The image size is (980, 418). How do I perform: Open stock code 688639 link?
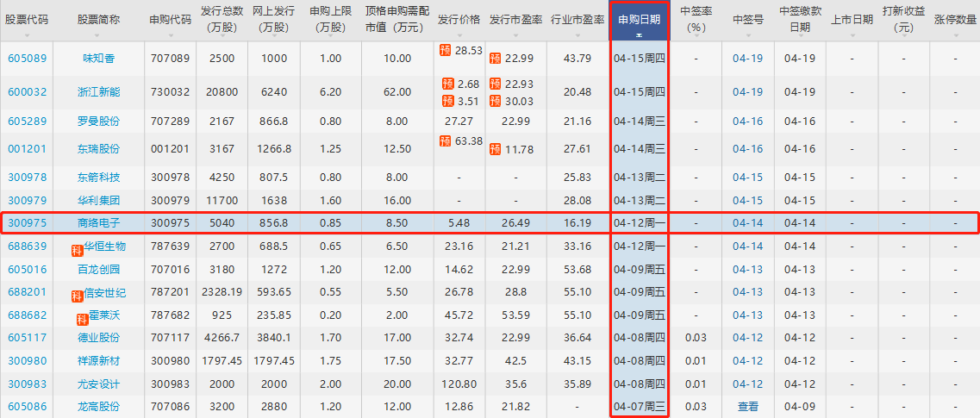pos(27,246)
